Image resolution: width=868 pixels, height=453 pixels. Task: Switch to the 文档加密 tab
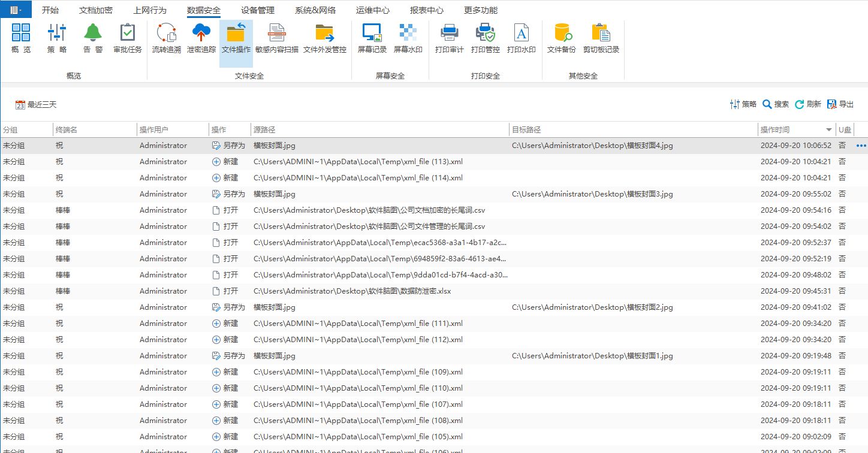(96, 10)
